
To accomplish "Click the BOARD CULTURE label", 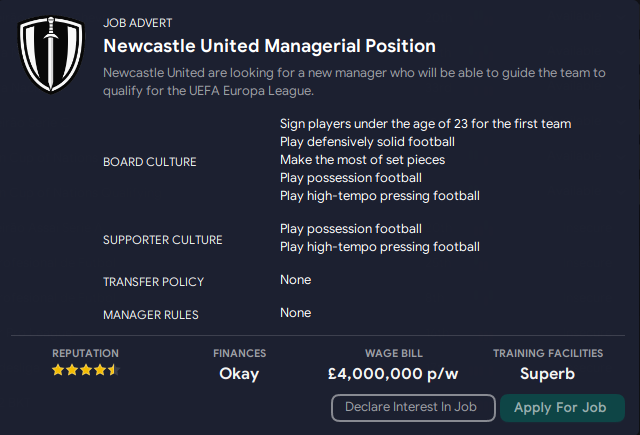I will coord(150,162).
